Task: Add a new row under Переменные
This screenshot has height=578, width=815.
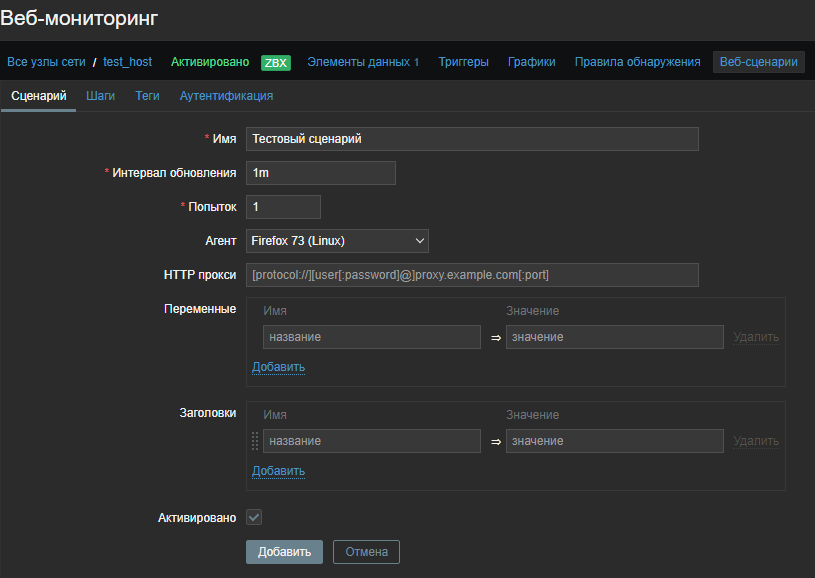Action: pyautogui.click(x=278, y=367)
